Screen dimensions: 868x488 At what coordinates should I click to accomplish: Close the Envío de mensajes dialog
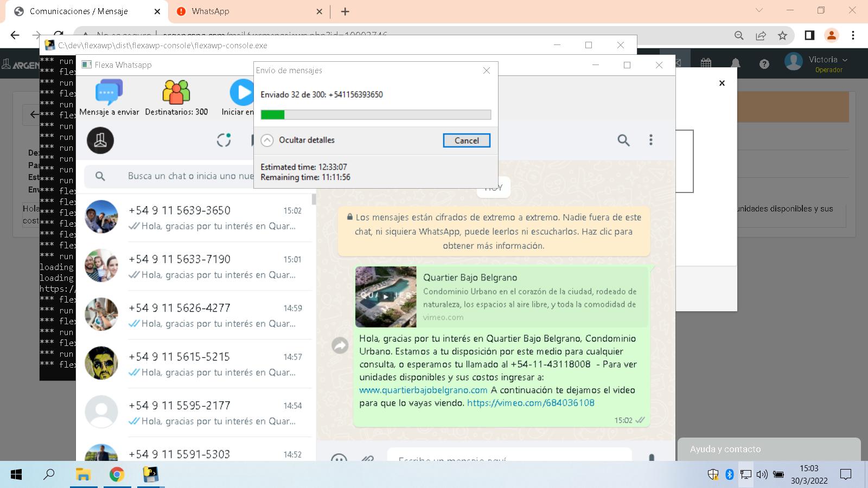click(x=487, y=70)
